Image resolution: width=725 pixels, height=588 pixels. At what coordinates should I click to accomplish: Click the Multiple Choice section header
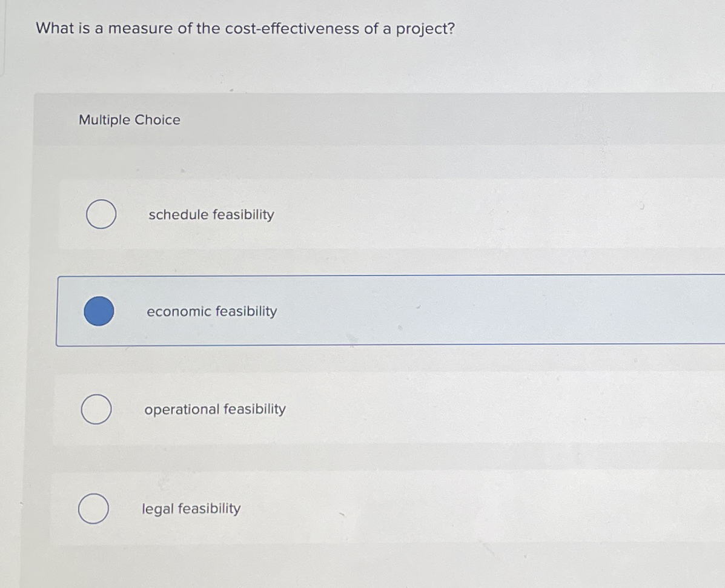pyautogui.click(x=130, y=120)
